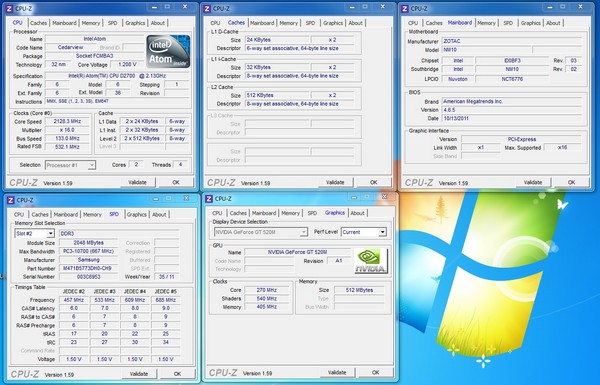This screenshot has height=385, width=600.
Task: Click CPU-Z icon in SPD window title bar
Action: click(x=11, y=200)
